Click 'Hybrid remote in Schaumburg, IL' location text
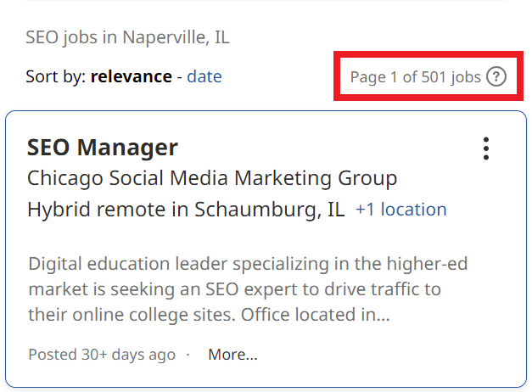Screen dimensions: 532x392 click(186, 209)
